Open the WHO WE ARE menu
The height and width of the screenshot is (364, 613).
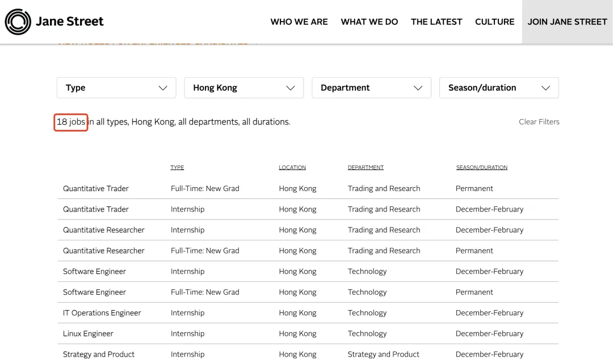299,22
